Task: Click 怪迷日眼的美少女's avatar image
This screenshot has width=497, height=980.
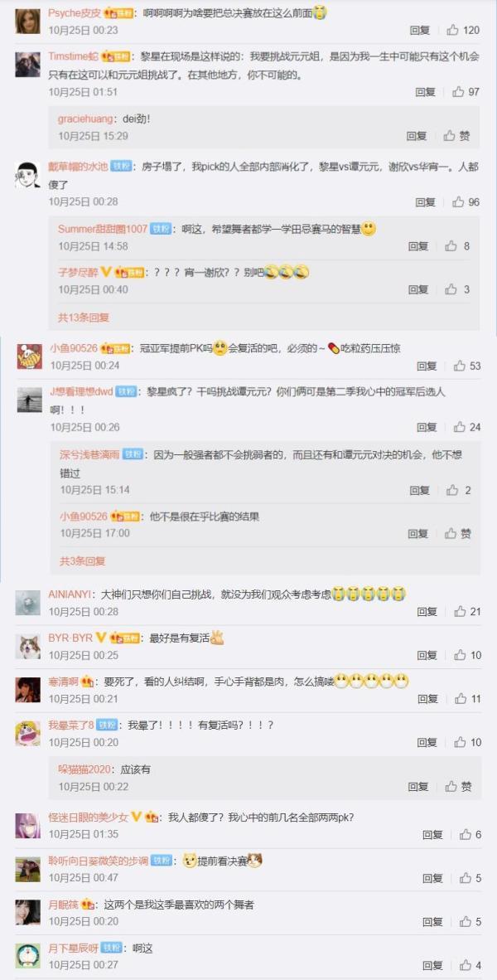Action: point(27,825)
